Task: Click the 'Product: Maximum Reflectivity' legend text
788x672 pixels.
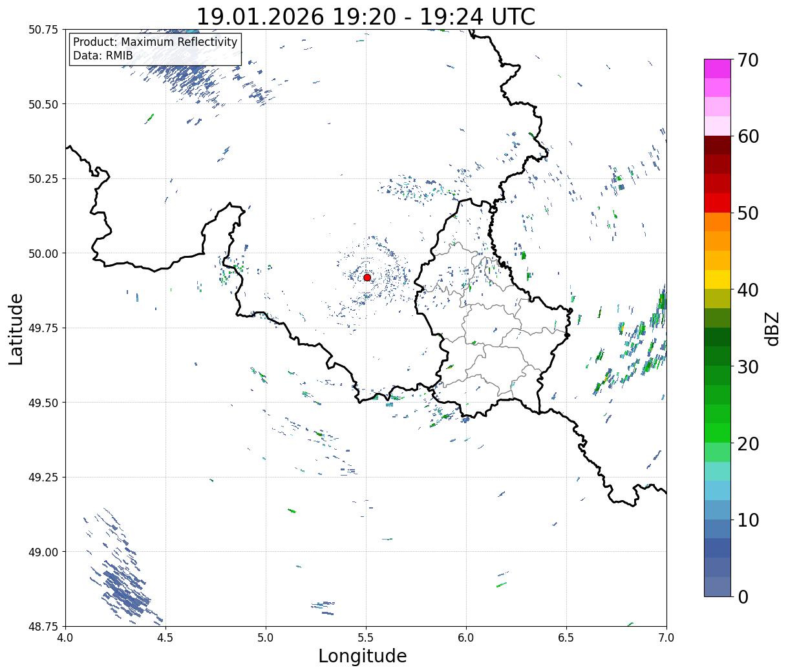Action: (x=155, y=42)
